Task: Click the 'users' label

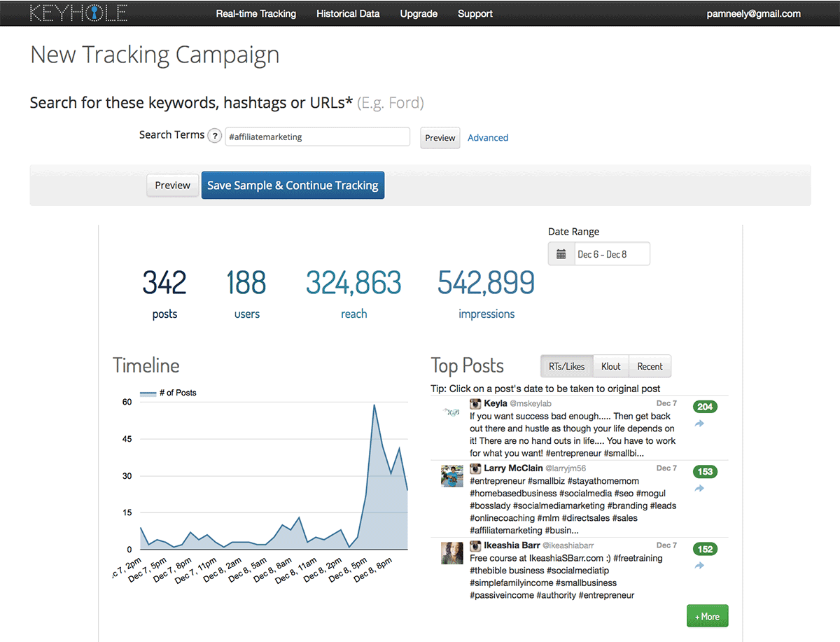Action: tap(247, 314)
